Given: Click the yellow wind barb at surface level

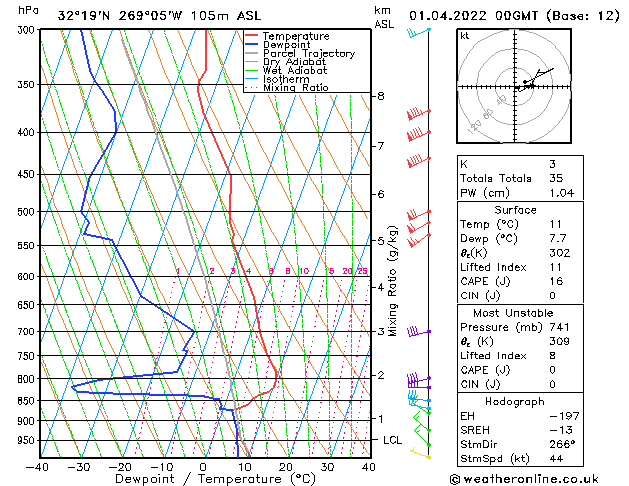Looking at the screenshot, I should pyautogui.click(x=420, y=454).
